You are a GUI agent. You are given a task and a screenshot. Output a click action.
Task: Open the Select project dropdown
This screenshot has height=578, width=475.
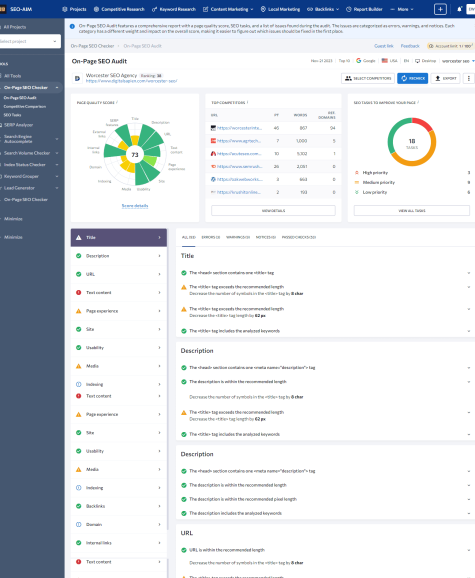click(x=30, y=41)
